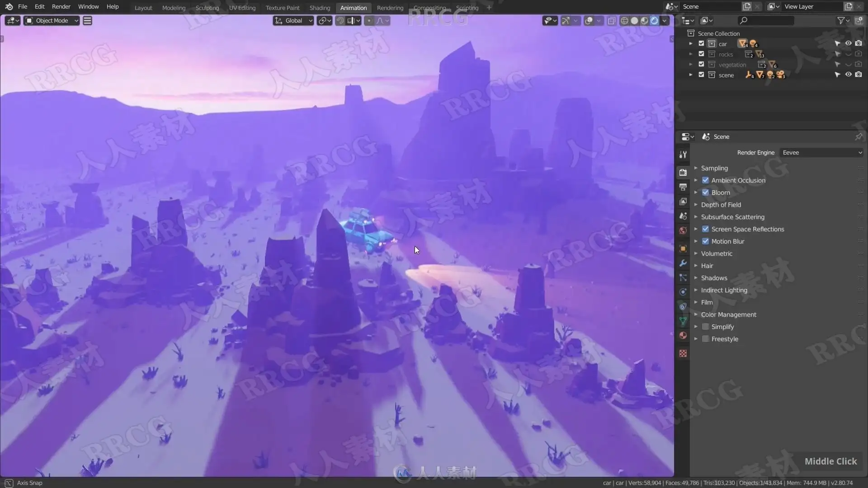The width and height of the screenshot is (868, 488).
Task: Switch viewport to wireframe shading
Action: pos(624,21)
